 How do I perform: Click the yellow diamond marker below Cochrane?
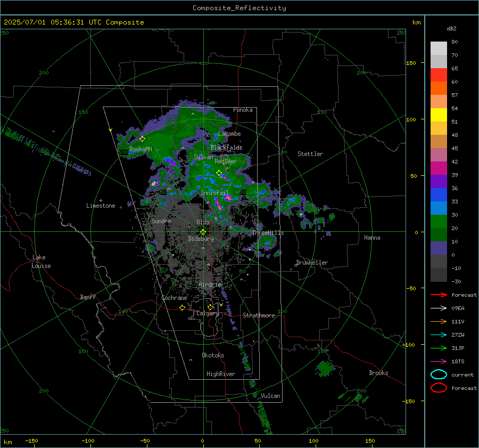[183, 307]
